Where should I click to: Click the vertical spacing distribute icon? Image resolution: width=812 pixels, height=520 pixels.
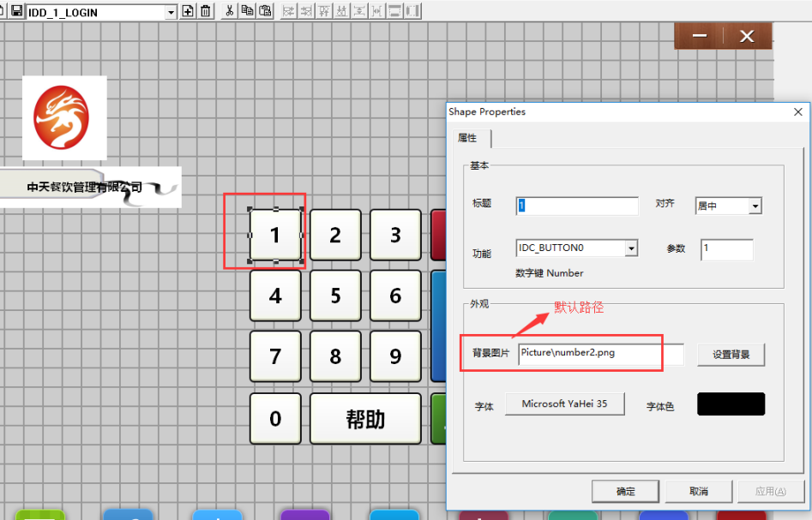pos(359,11)
